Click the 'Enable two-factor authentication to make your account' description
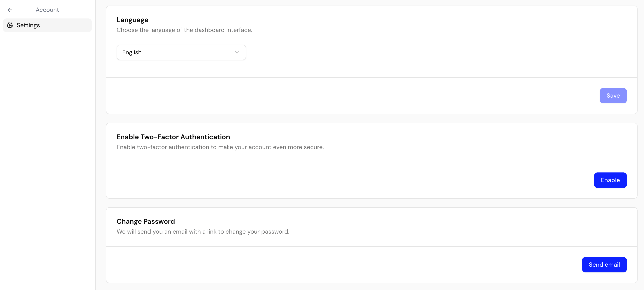 tap(220, 147)
